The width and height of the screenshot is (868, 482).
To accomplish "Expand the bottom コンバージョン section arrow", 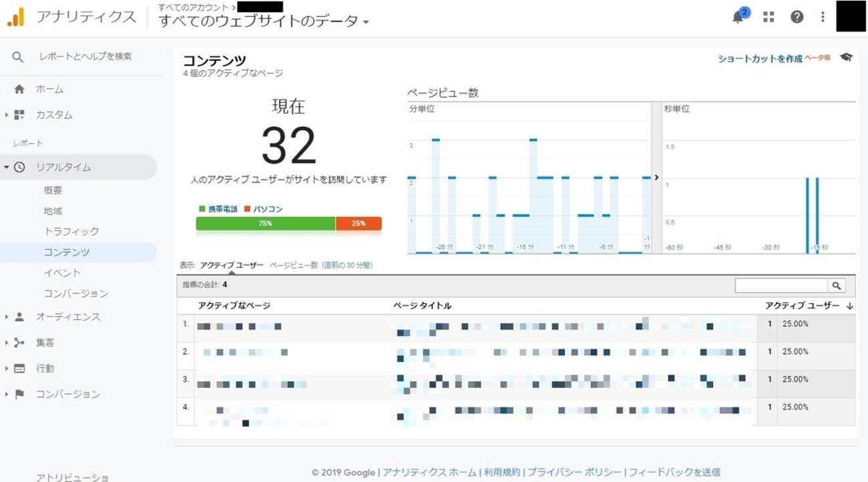I will point(7,394).
